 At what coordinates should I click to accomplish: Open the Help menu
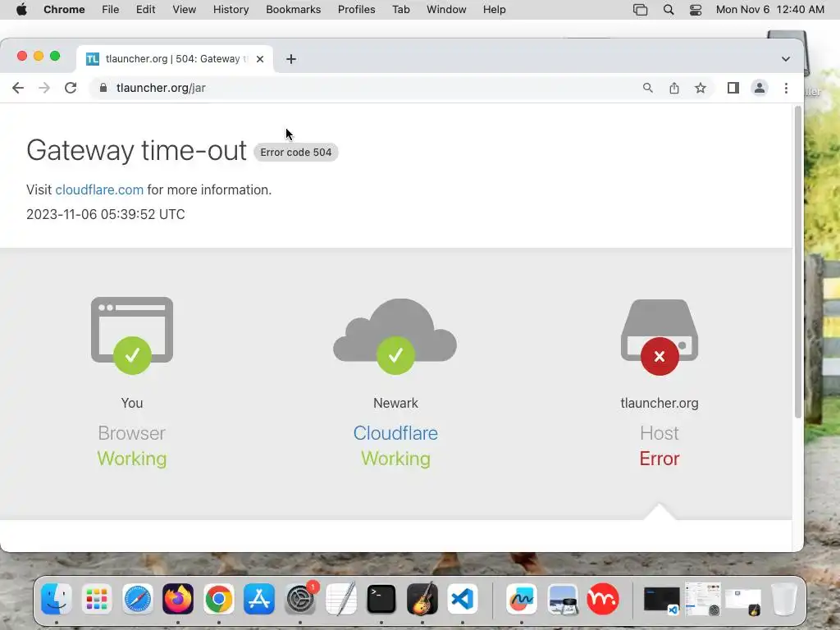[494, 10]
